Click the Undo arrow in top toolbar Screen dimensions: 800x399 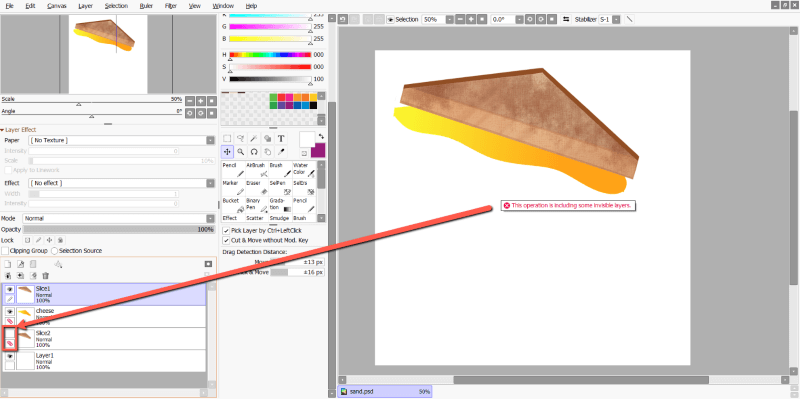343,19
